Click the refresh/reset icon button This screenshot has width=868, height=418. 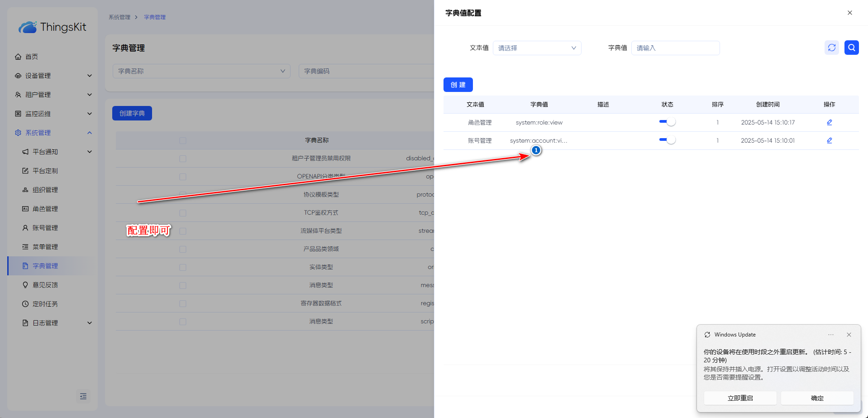[831, 48]
